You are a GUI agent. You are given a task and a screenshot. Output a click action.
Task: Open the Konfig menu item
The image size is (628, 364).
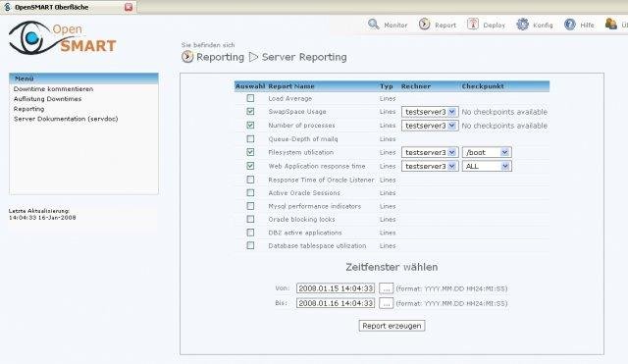543,25
